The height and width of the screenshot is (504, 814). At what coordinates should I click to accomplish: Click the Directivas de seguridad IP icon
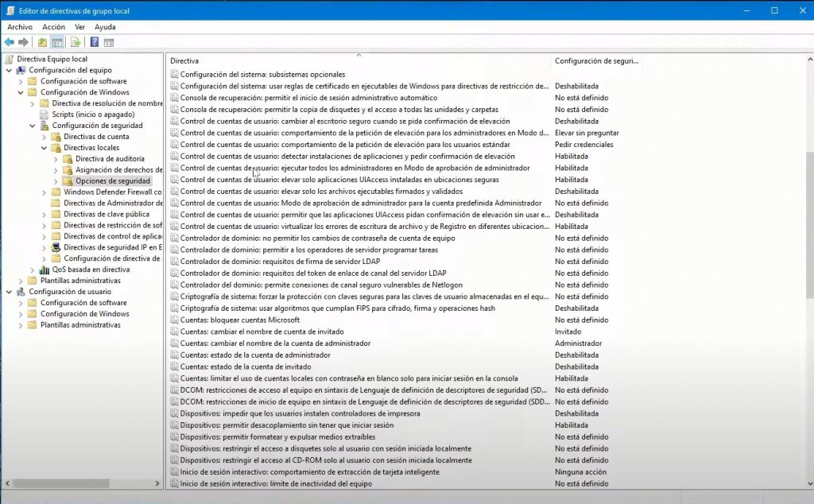pos(56,247)
